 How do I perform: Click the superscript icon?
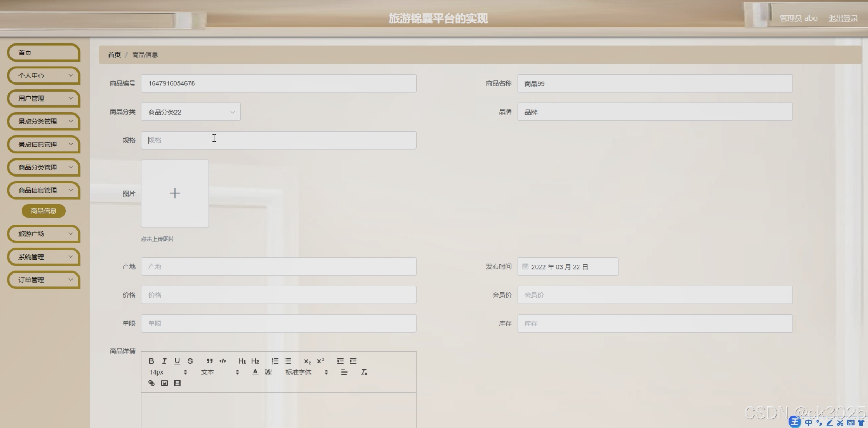coord(320,361)
